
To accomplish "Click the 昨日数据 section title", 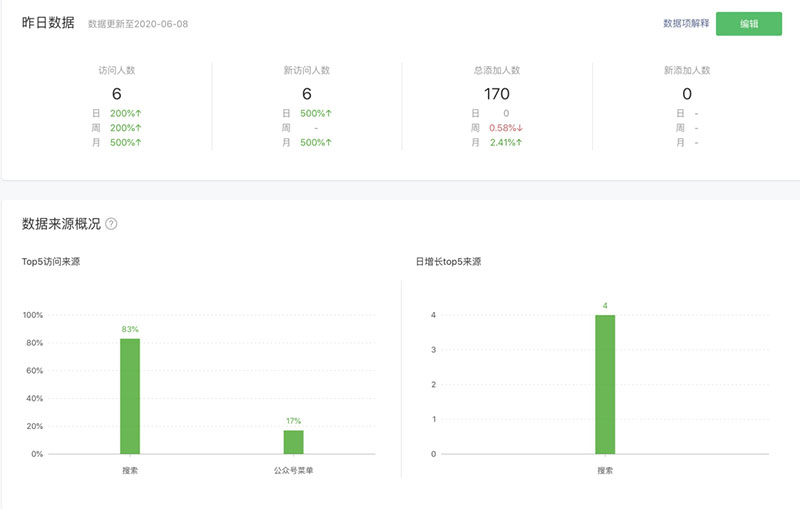I will (x=48, y=23).
